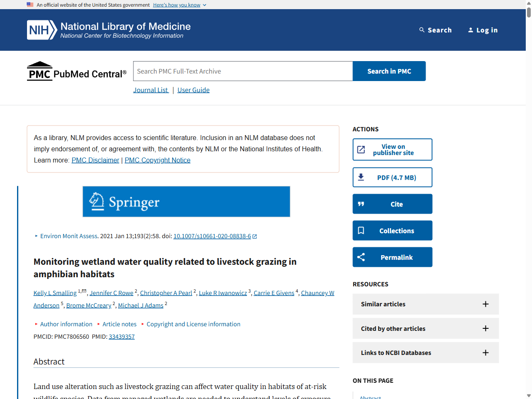Click the external link icon after the DOI
This screenshot has height=399, width=532.
point(255,236)
